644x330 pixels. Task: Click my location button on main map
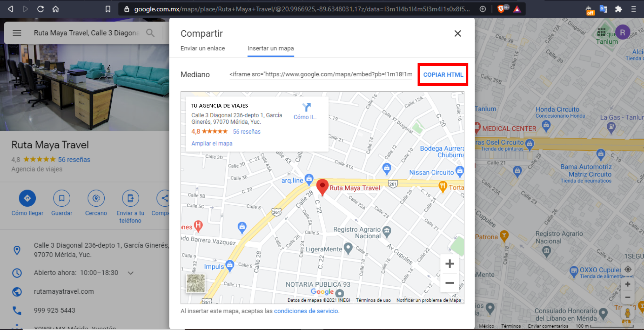(x=628, y=269)
